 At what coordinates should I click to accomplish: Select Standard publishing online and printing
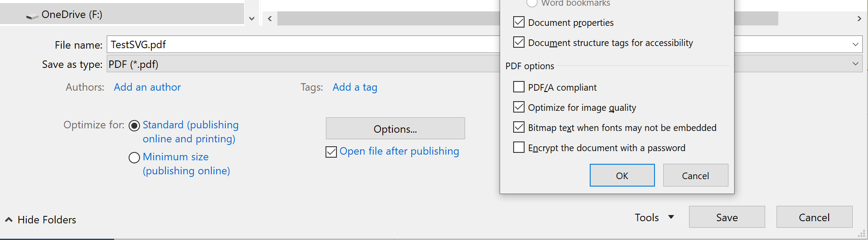(x=134, y=126)
